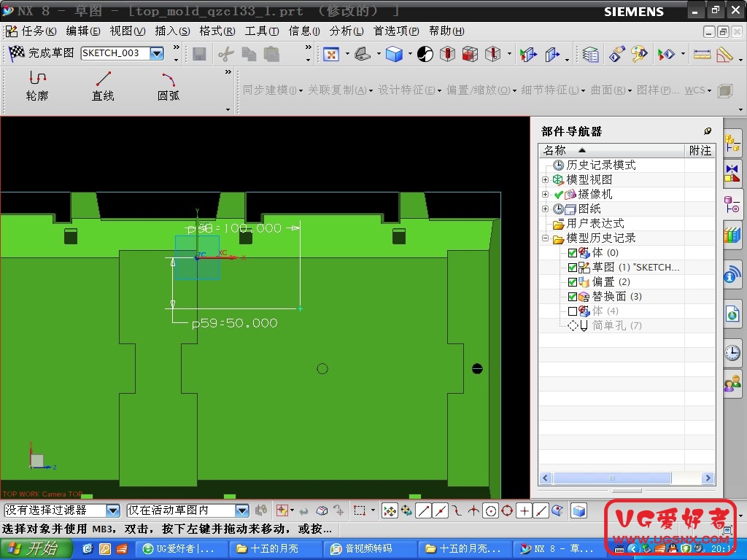Click the snap to arc center icon
This screenshot has width=747, height=560.
pyautogui.click(x=490, y=511)
